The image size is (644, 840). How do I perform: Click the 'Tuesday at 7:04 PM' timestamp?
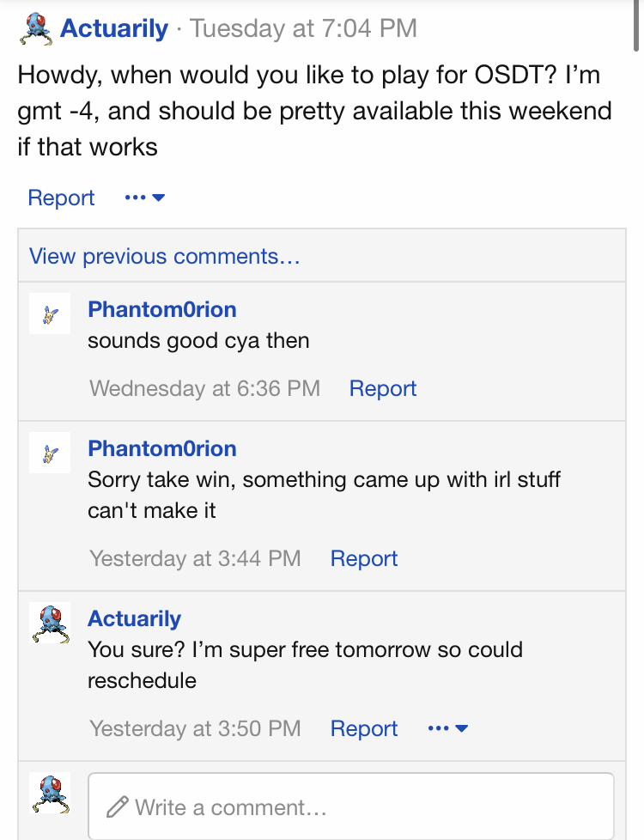(x=303, y=28)
